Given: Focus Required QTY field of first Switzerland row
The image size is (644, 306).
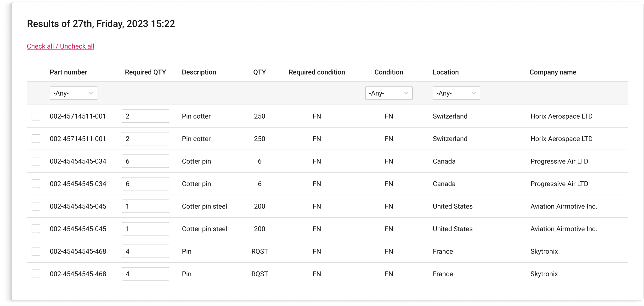Looking at the screenshot, I should coord(145,116).
